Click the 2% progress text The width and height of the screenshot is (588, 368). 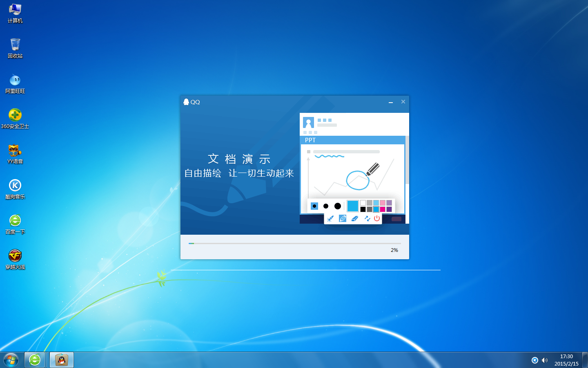(x=394, y=250)
